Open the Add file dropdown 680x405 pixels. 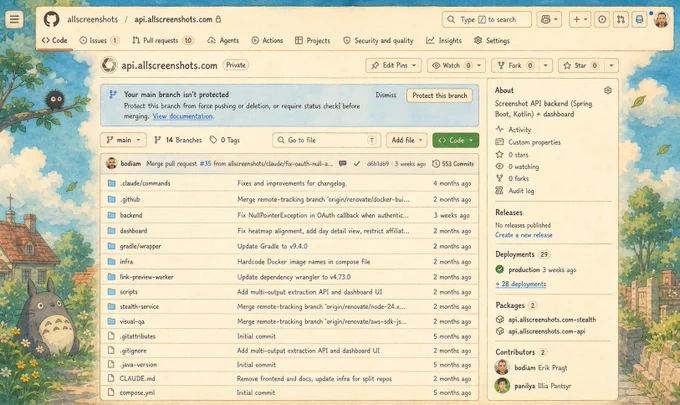tap(406, 140)
